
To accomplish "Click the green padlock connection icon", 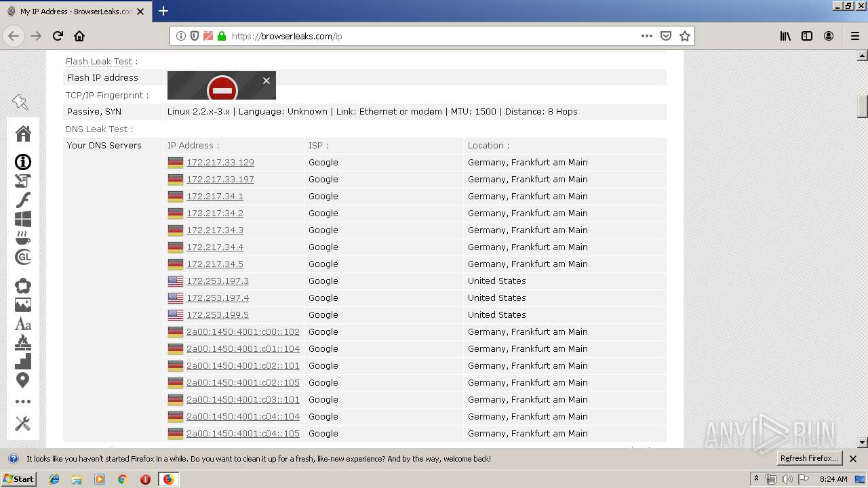I will click(222, 36).
